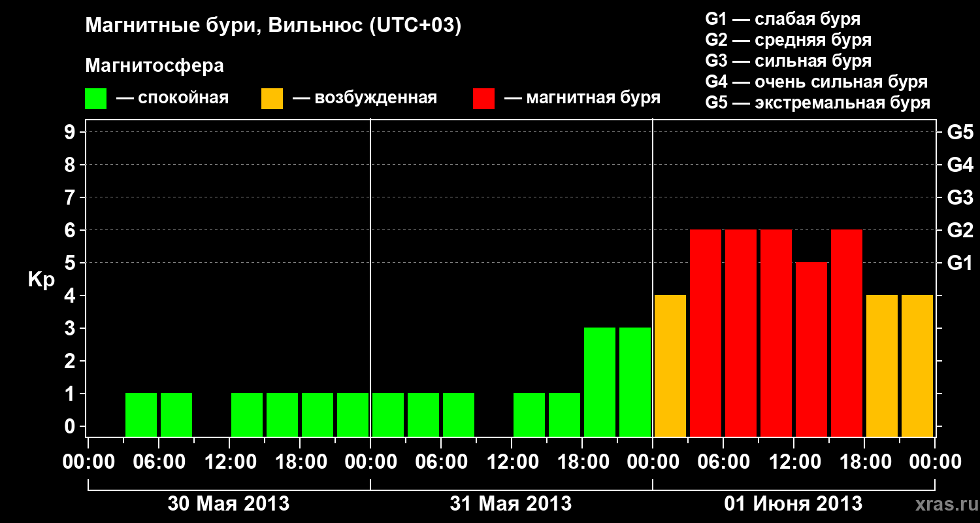The image size is (980, 523).
Task: Click the orange 21:00–24:00 bar on 01 Июня
Action: pyautogui.click(x=917, y=366)
